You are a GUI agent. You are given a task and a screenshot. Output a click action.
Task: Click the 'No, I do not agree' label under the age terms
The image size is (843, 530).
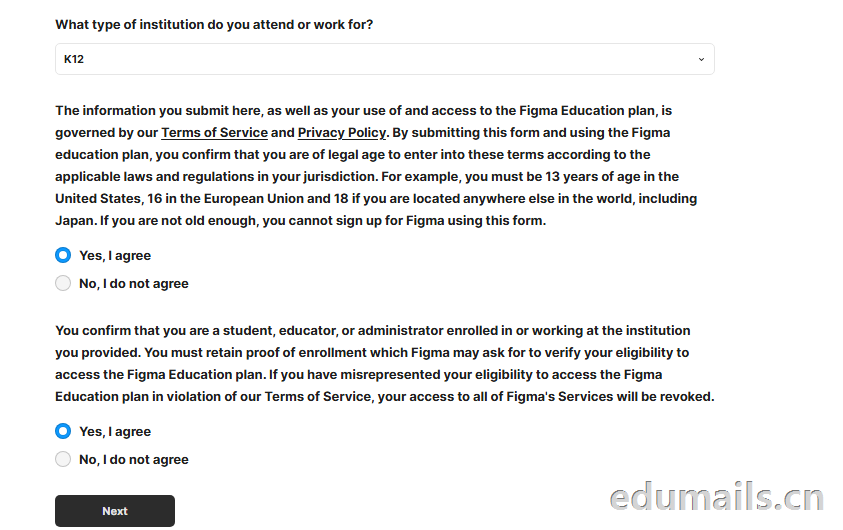point(134,284)
